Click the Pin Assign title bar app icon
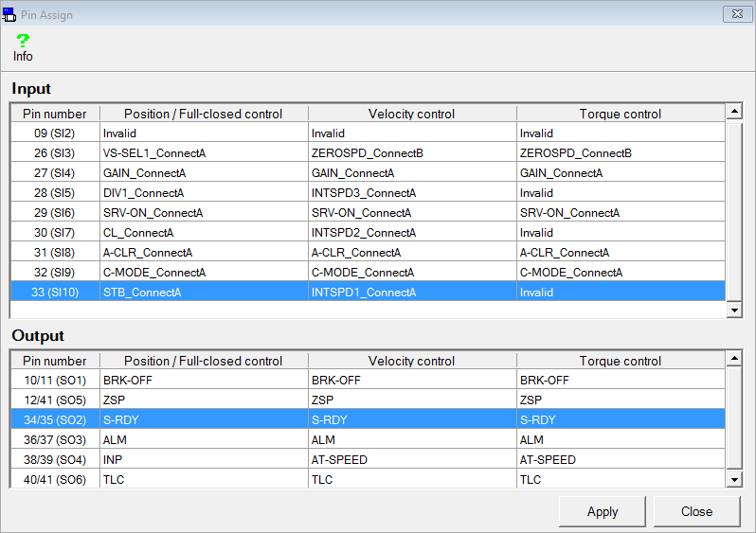756x533 pixels. 9,14
